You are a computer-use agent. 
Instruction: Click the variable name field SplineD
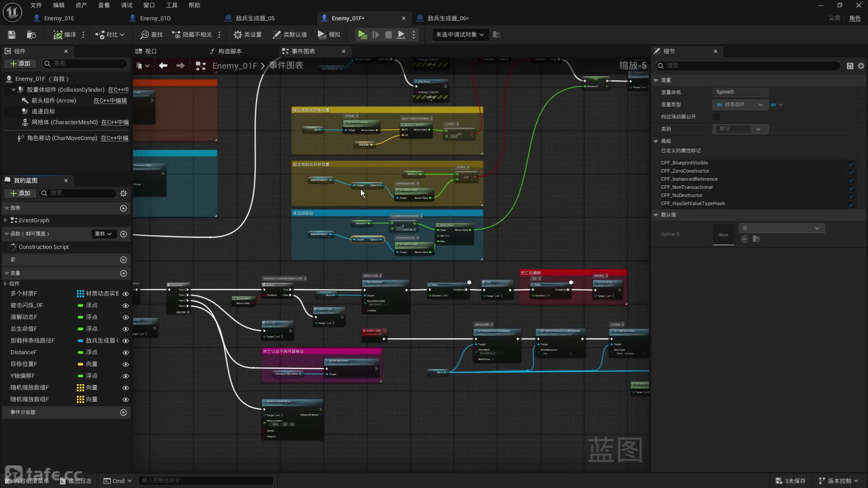click(x=740, y=92)
